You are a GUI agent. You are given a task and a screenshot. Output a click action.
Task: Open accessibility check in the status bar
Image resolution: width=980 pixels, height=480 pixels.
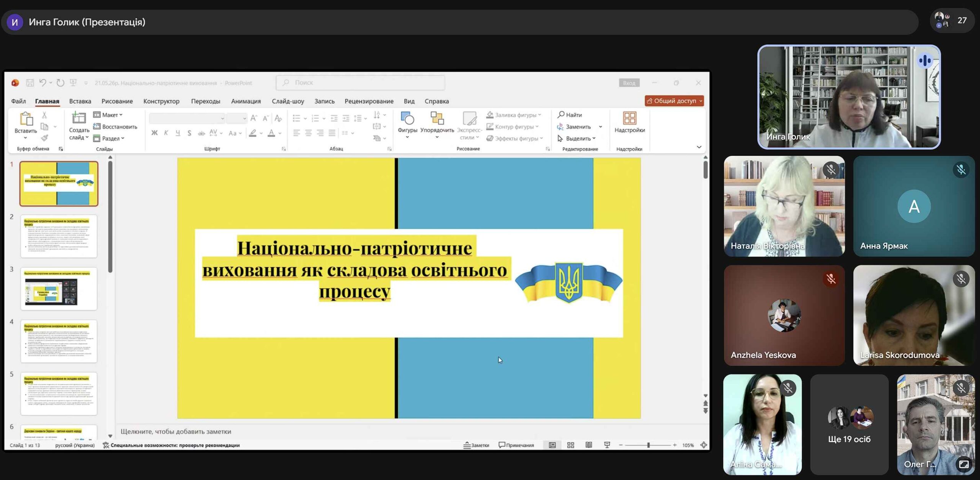coord(171,445)
